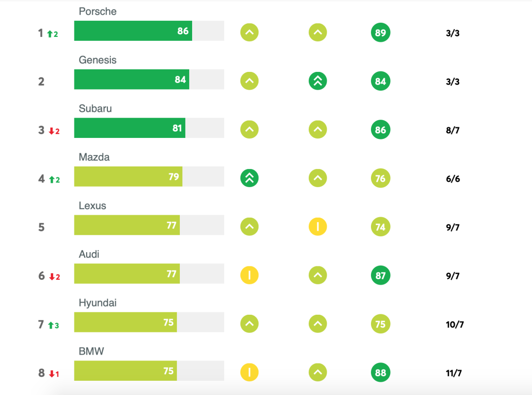The image size is (532, 395).
Task: Open the Genesis brand name link
Action: coord(98,60)
